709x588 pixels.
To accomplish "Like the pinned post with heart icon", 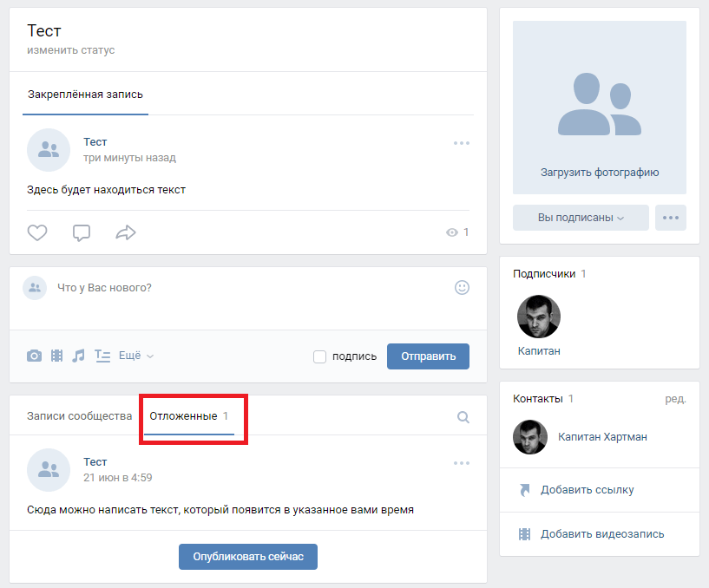I will coord(36,232).
